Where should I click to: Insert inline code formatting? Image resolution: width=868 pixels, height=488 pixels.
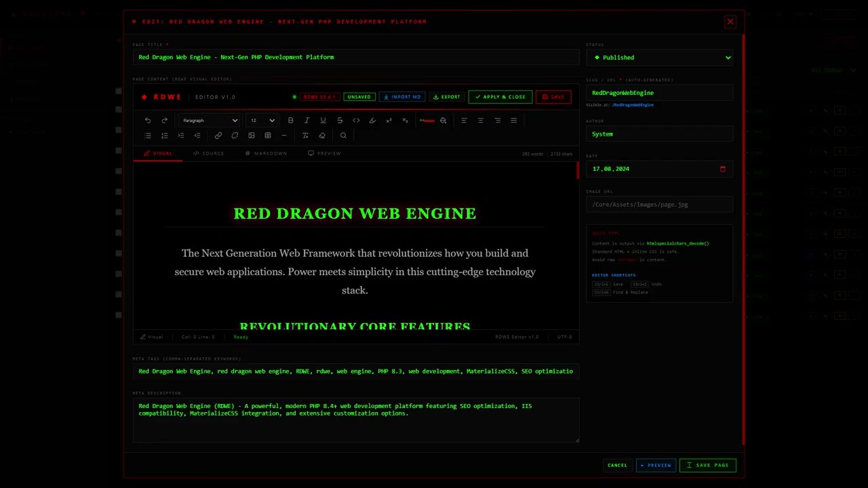356,121
